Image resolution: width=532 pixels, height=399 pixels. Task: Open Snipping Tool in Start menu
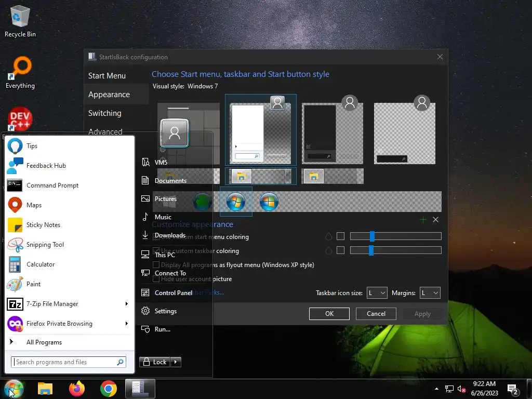click(69, 245)
